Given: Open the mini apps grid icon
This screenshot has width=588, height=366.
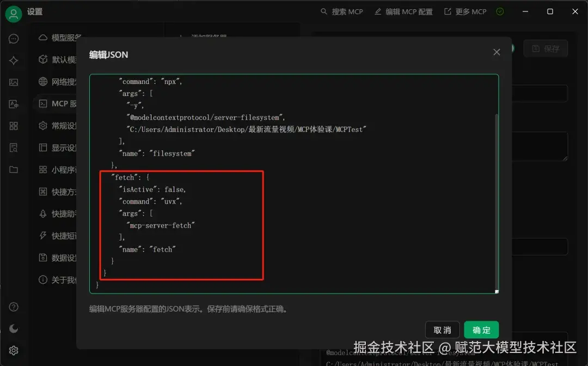Looking at the screenshot, I should click(15, 125).
